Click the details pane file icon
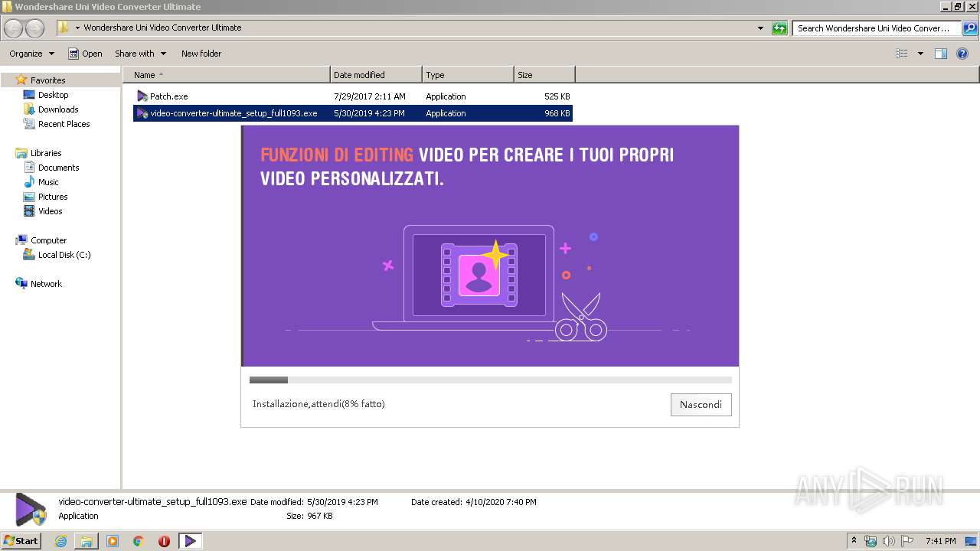This screenshot has height=551, width=980. [x=31, y=509]
